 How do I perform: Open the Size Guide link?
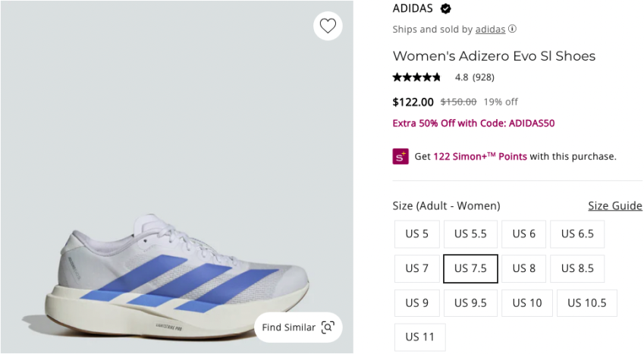(x=614, y=206)
